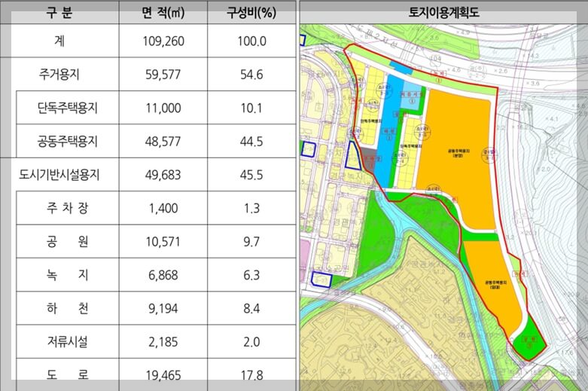Click the 공동주택용지 (임대) label on the map
The height and width of the screenshot is (391, 588).
point(495,284)
